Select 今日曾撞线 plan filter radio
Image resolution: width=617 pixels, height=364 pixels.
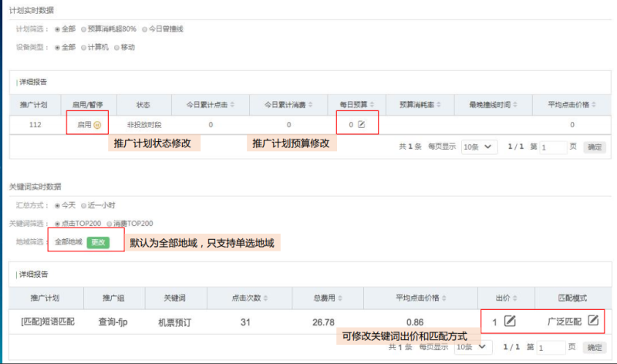pos(144,29)
